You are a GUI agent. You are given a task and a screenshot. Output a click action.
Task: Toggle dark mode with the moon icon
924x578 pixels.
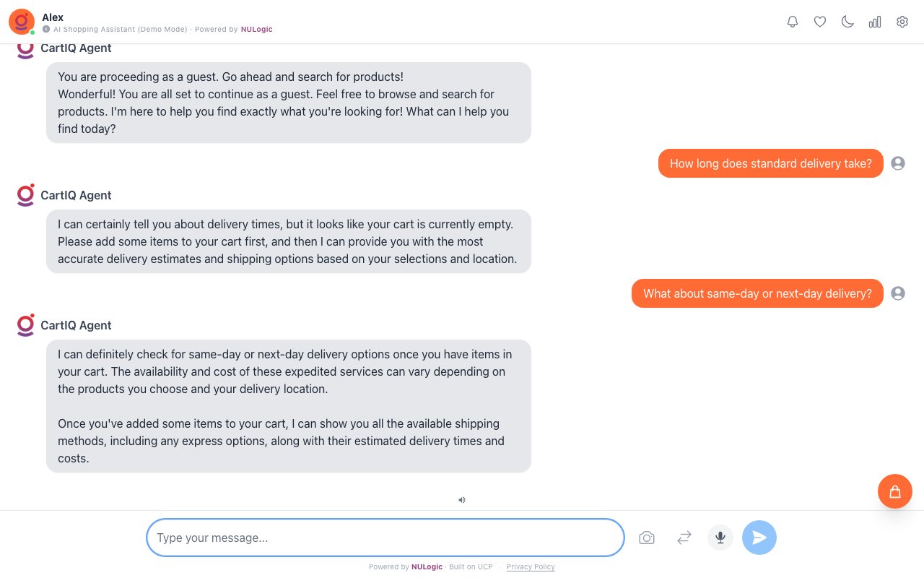847,22
